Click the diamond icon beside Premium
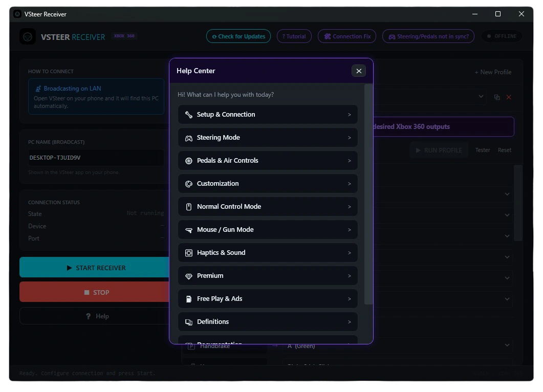Image resolution: width=543 pixels, height=392 pixels. (188, 276)
